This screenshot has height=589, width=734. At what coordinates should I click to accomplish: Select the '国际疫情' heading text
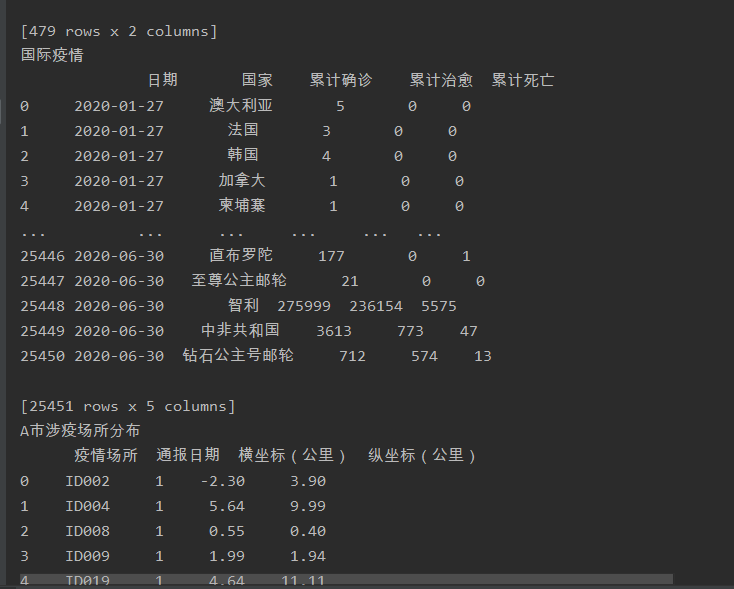(x=52, y=55)
